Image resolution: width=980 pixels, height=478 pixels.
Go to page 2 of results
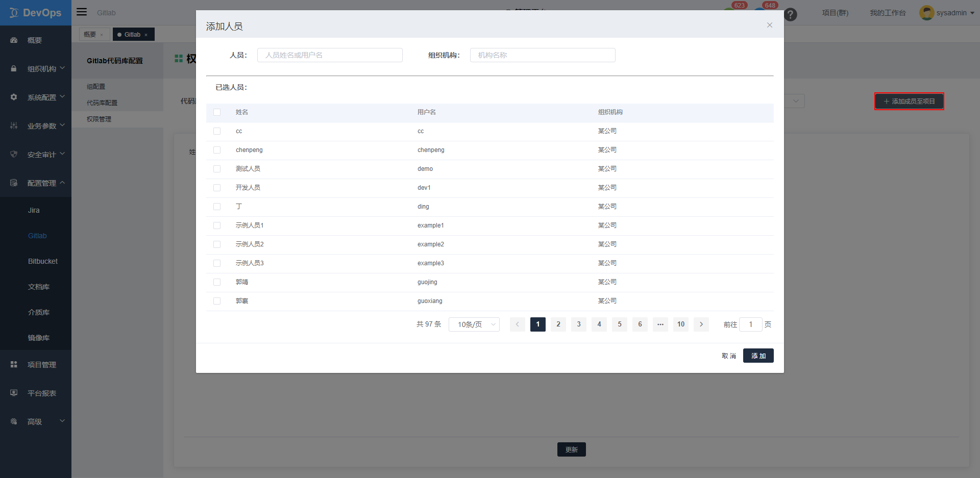[558, 324]
